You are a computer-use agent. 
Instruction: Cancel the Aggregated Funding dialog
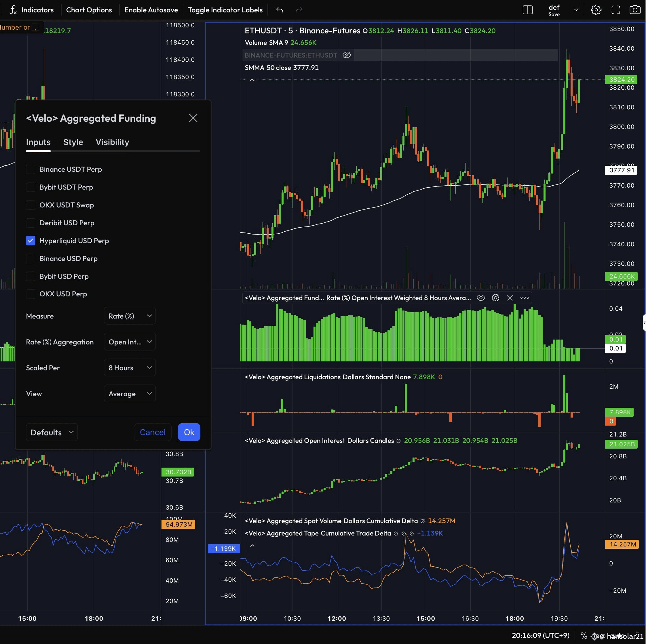(x=153, y=432)
